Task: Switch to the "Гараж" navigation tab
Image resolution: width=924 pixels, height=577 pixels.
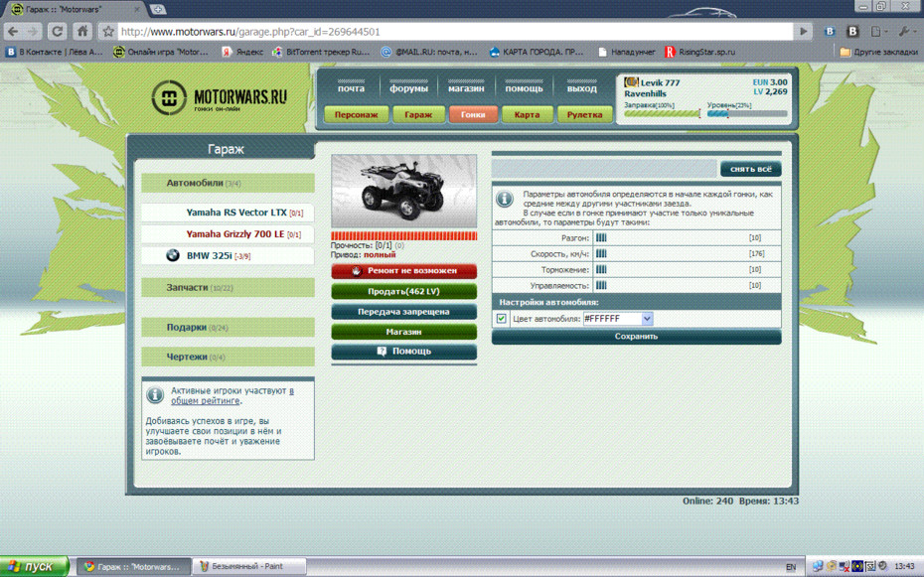Action: (418, 115)
